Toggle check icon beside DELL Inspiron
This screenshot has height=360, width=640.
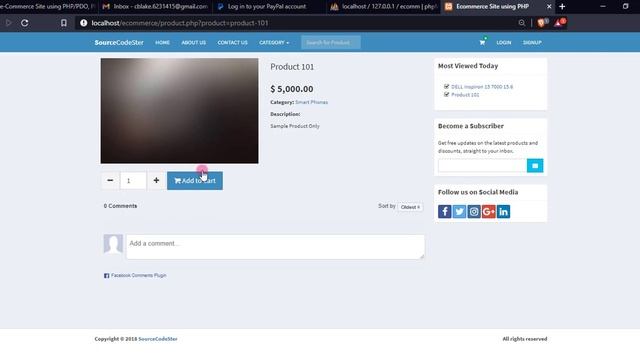[446, 87]
